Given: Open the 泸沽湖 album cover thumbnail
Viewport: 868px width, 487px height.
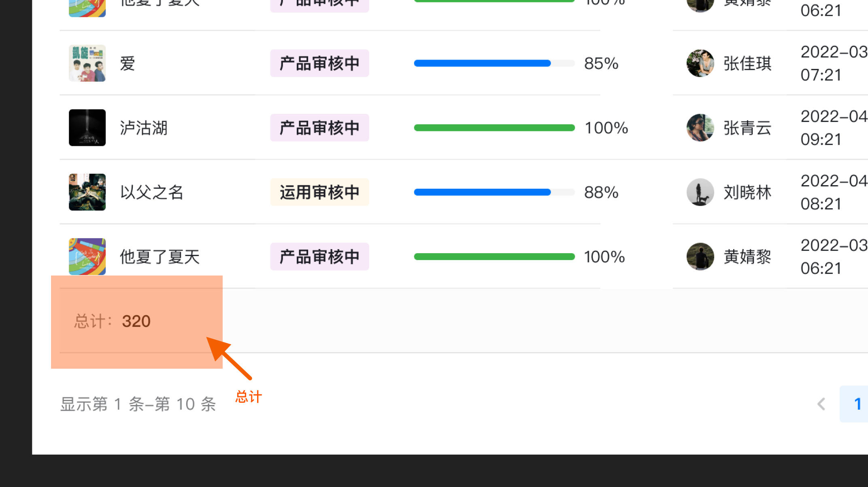Looking at the screenshot, I should [87, 128].
